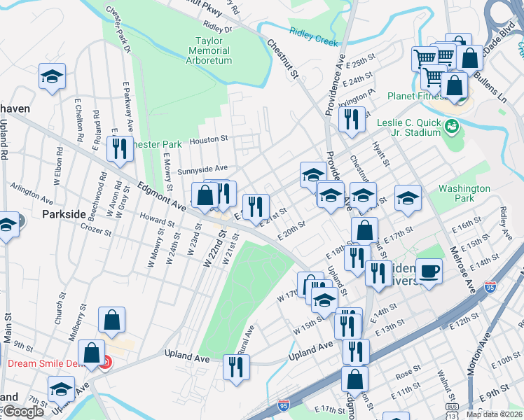Click the Parkside neighborhood label
The image size is (524, 420).
coord(64,214)
